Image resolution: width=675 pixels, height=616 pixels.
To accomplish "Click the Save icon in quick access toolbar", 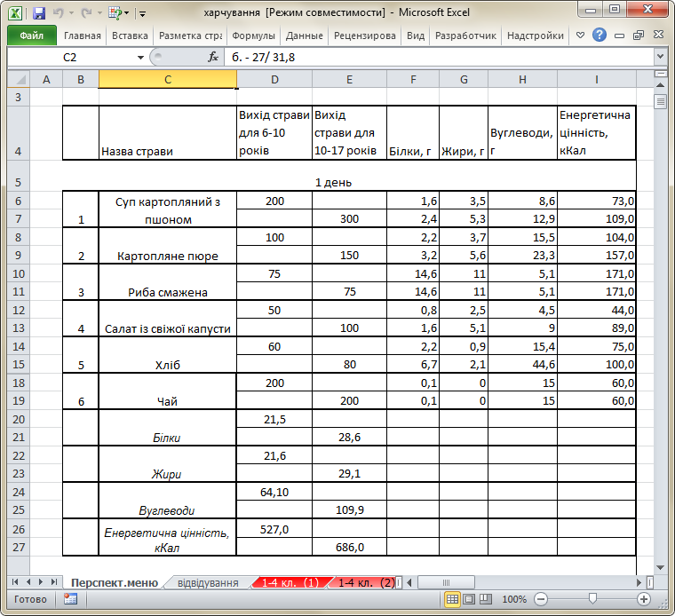I will tap(39, 13).
